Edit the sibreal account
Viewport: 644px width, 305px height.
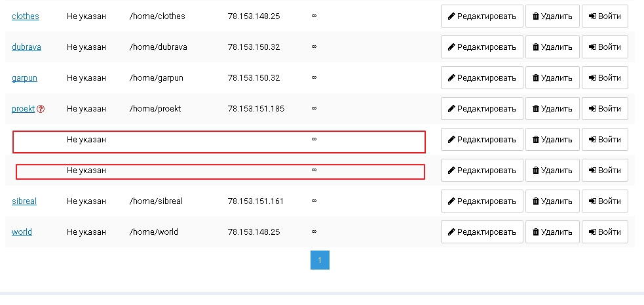482,201
